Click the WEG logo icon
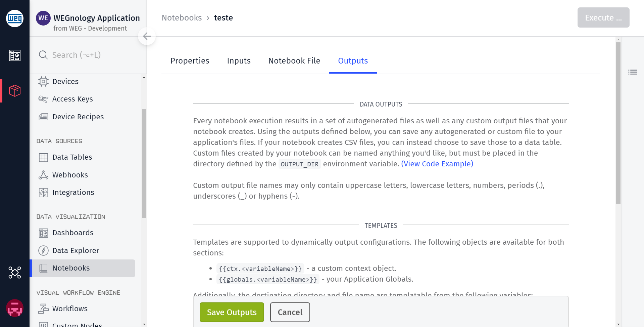644x327 pixels. pyautogui.click(x=15, y=18)
